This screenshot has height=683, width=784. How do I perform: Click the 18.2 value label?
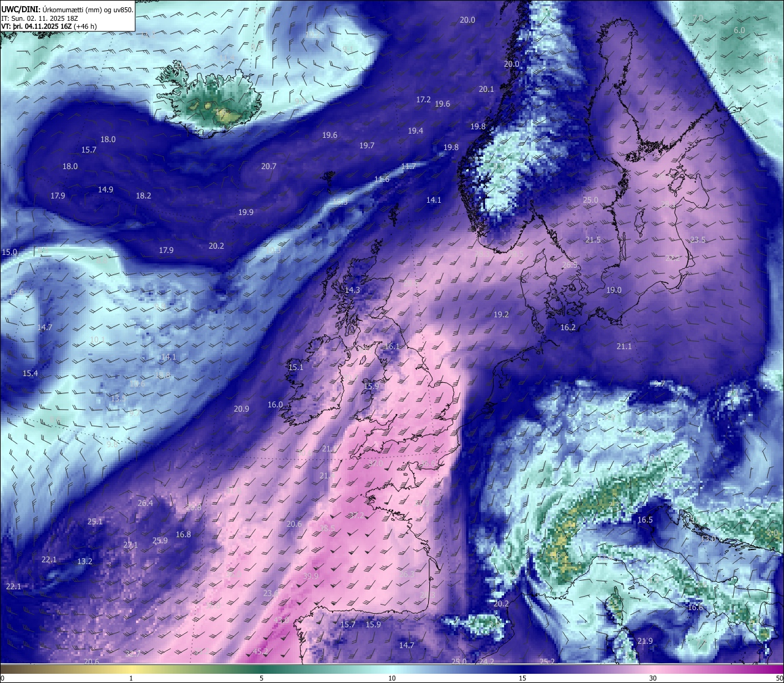click(x=143, y=195)
